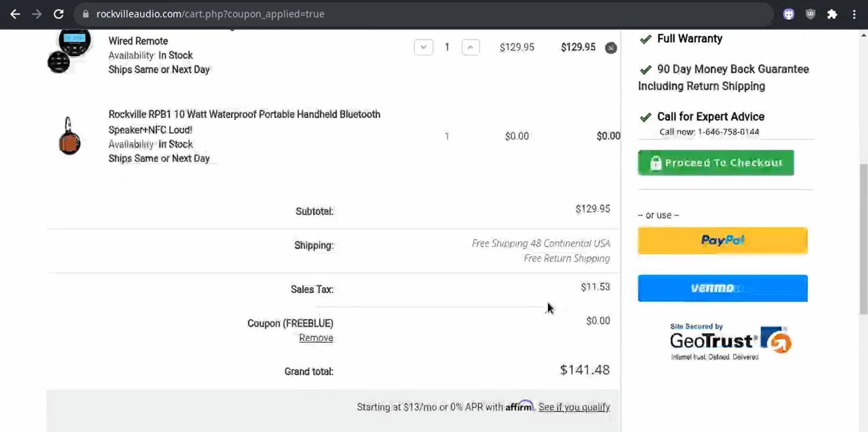Decrease quantity of the Wired Remote item
868x432 pixels.
pyautogui.click(x=424, y=47)
